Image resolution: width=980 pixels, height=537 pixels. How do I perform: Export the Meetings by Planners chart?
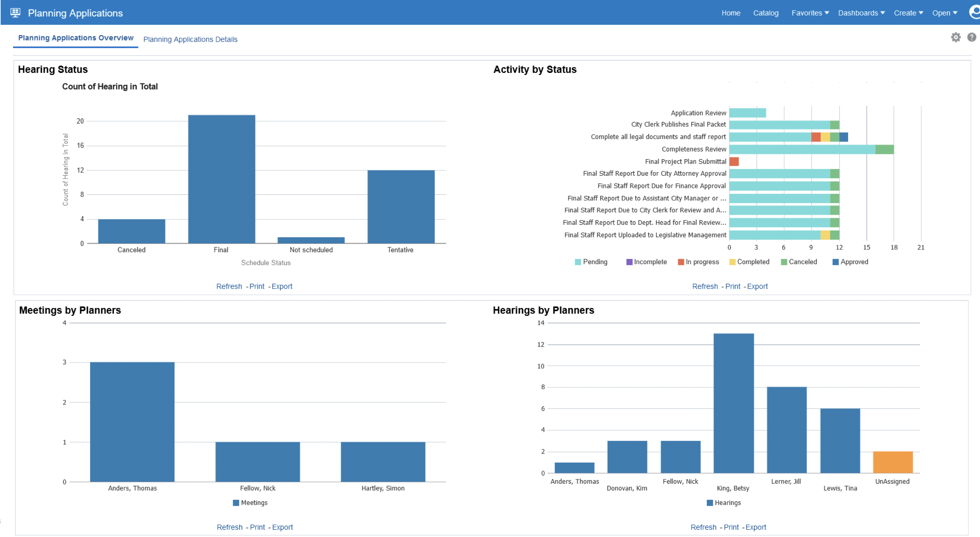(x=283, y=527)
